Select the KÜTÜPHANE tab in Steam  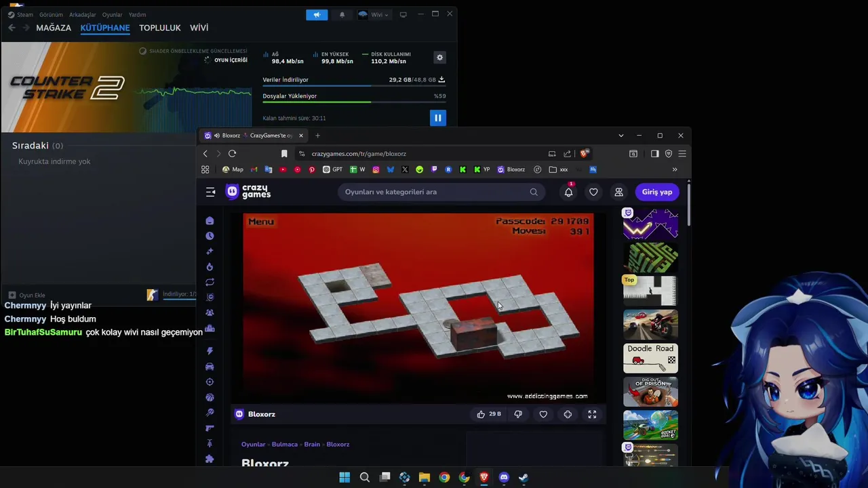pyautogui.click(x=105, y=28)
